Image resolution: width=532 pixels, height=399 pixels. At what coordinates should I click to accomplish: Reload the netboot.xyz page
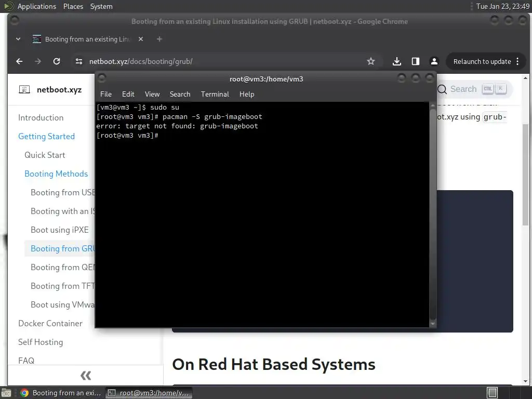[x=57, y=61]
